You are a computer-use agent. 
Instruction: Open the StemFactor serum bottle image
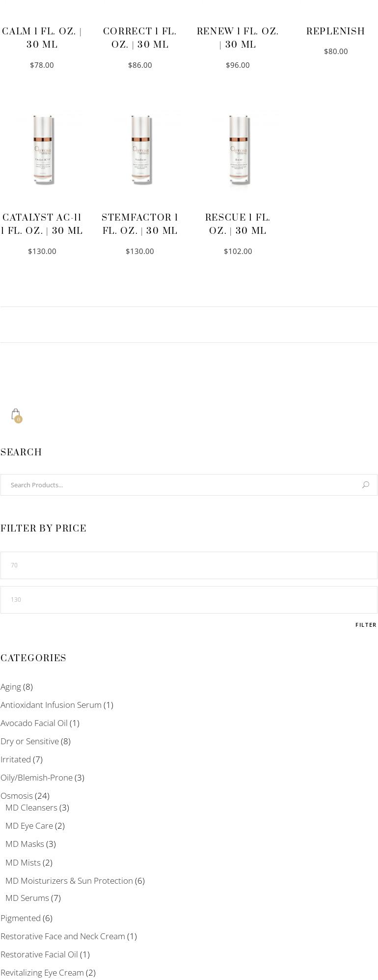140,150
